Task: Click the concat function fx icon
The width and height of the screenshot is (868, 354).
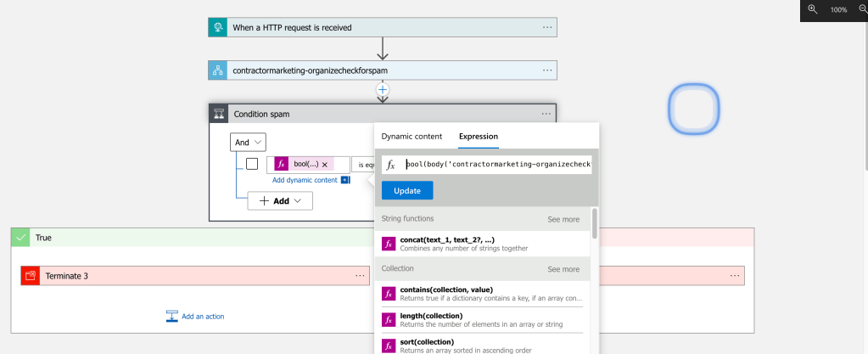Action: tap(389, 244)
